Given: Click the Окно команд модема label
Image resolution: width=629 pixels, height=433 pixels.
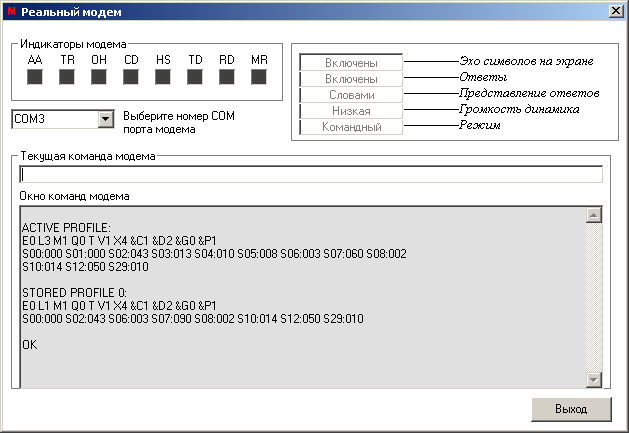Looking at the screenshot, I should (74, 196).
